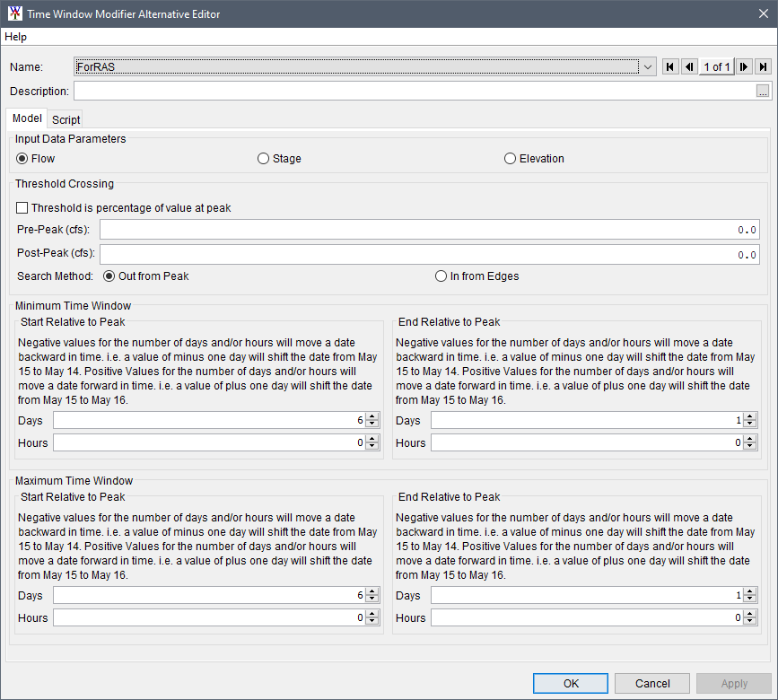Select the Elevation input data parameter
This screenshot has width=778, height=700.
510,158
